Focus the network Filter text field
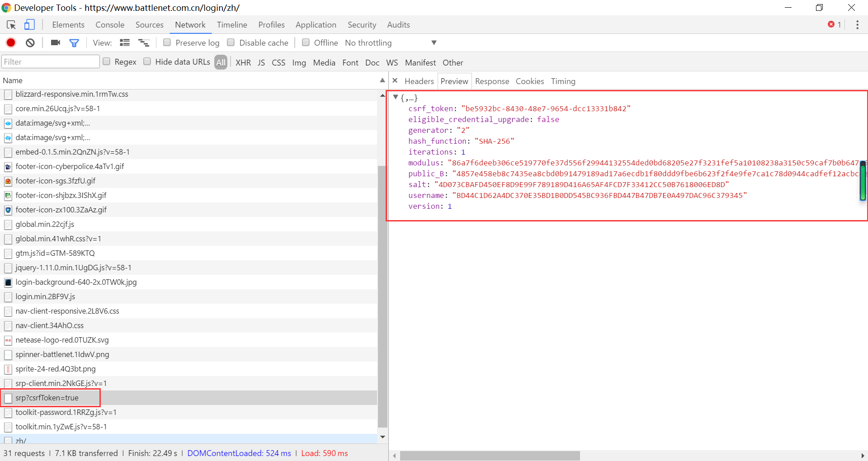The image size is (868, 461). coord(51,62)
